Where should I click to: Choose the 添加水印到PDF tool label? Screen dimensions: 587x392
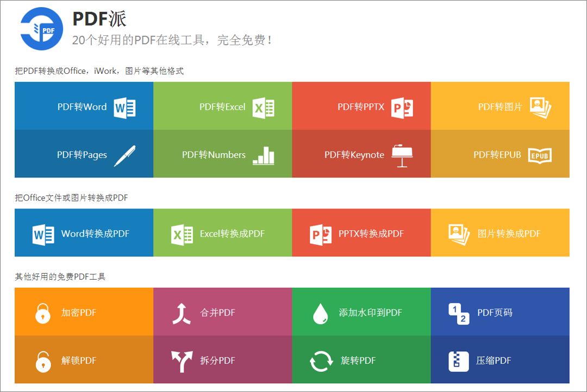point(370,313)
